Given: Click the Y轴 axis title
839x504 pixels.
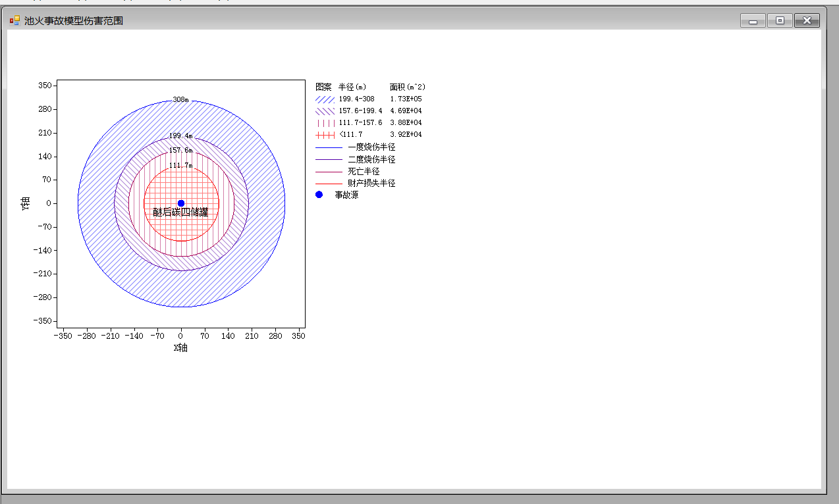Looking at the screenshot, I should point(26,204).
